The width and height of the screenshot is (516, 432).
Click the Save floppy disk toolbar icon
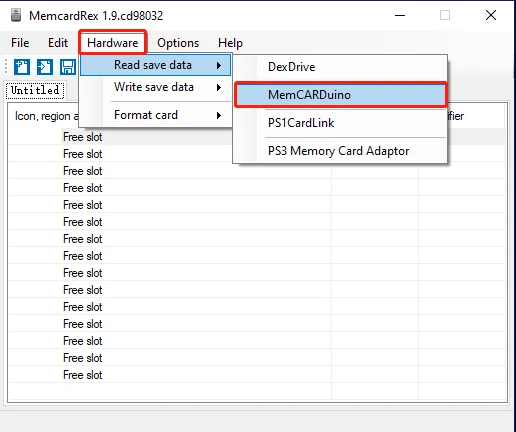68,67
